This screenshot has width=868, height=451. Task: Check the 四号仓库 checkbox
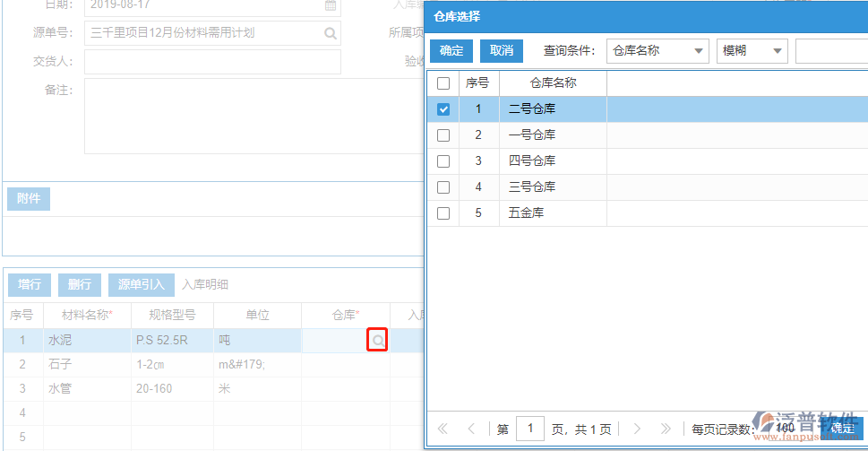[443, 161]
